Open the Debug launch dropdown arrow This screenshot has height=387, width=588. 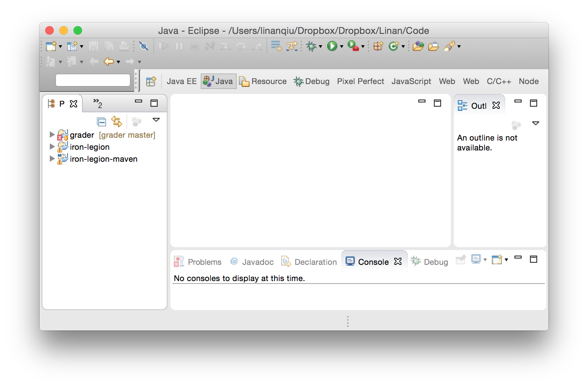[321, 46]
